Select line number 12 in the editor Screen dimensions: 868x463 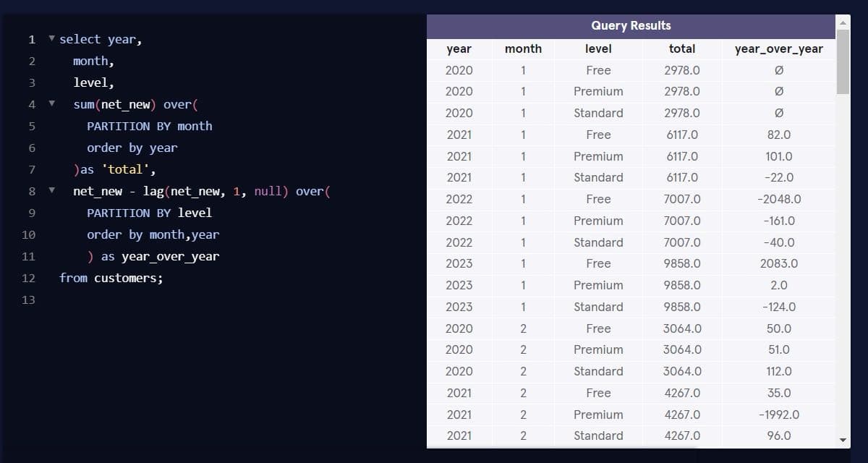[x=29, y=278]
